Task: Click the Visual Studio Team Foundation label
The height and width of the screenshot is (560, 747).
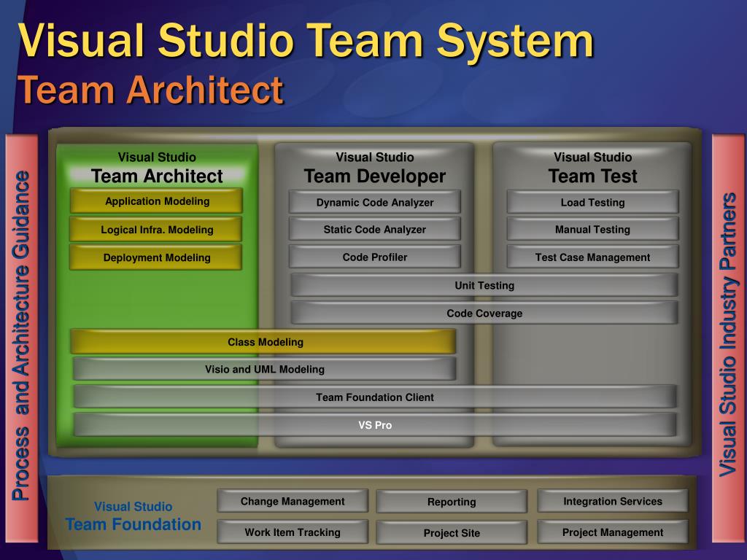Action: [133, 516]
